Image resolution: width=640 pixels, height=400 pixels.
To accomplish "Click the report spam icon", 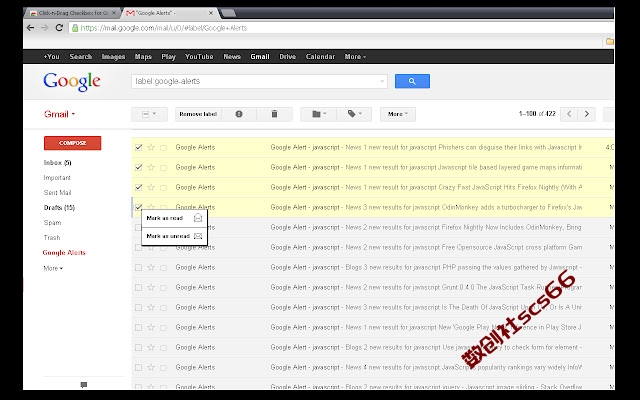I will [239, 114].
